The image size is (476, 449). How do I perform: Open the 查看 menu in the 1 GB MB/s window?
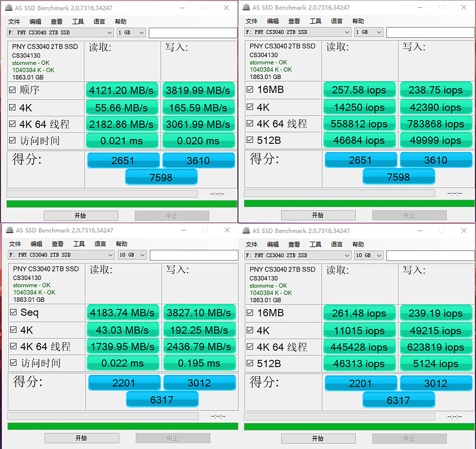click(57, 22)
